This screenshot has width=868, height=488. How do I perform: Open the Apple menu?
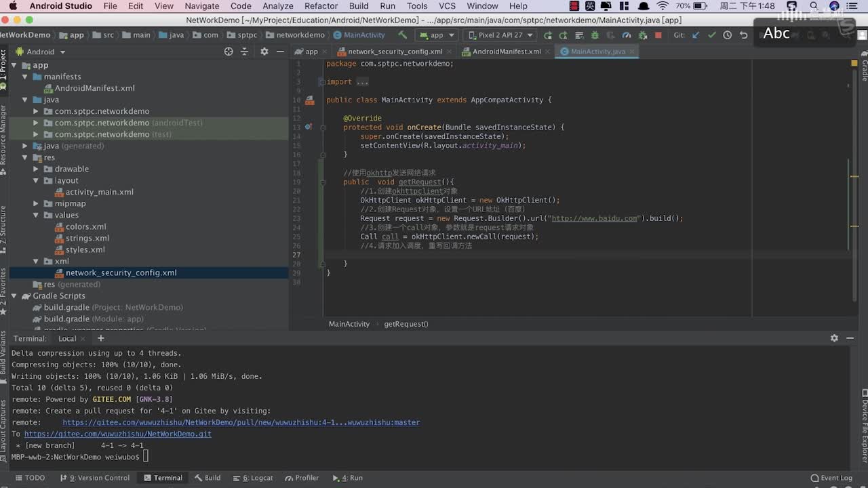point(14,6)
